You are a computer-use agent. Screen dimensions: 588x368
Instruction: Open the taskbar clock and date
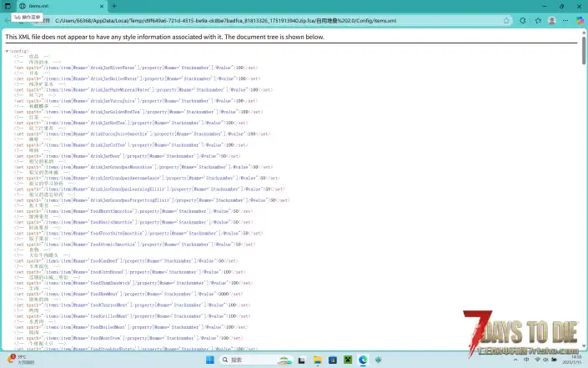point(571,360)
